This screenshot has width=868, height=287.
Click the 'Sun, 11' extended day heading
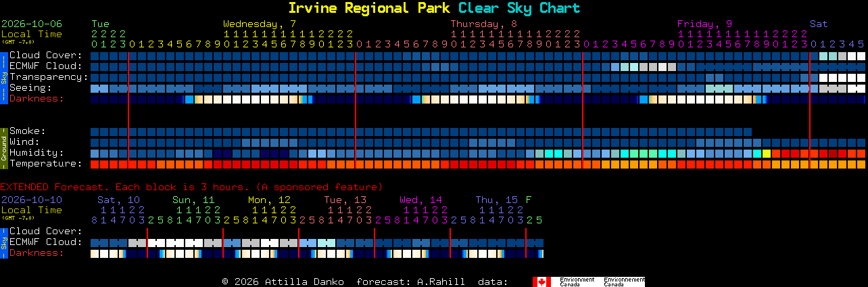(193, 200)
